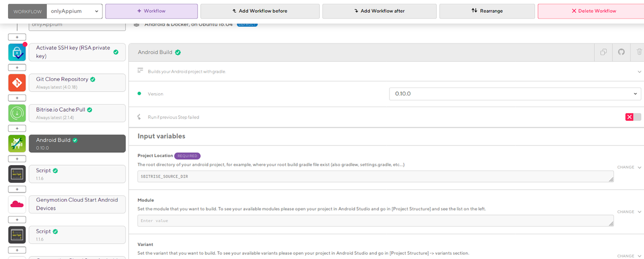Select the Git Clone Repository step
Screen dimensions: 644x259
point(77,83)
